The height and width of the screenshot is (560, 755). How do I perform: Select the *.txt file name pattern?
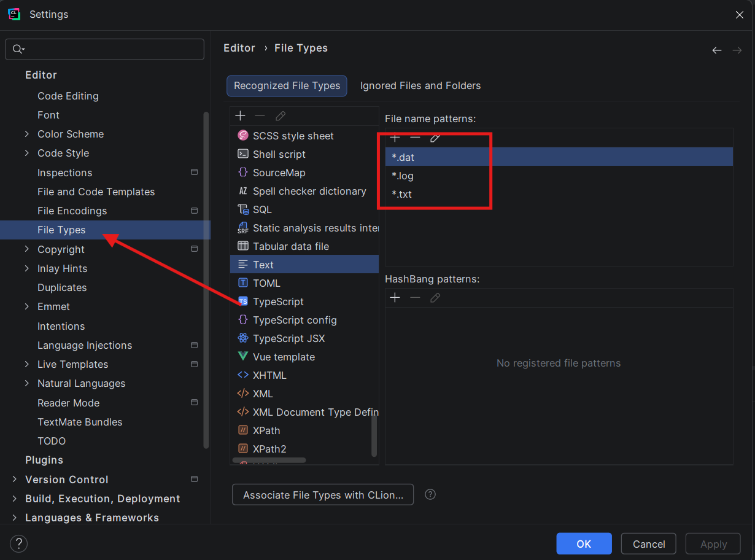[559, 194]
